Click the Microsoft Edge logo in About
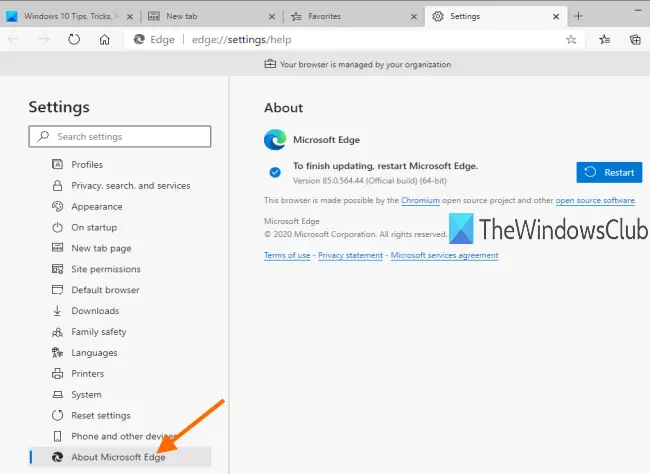 click(x=275, y=140)
